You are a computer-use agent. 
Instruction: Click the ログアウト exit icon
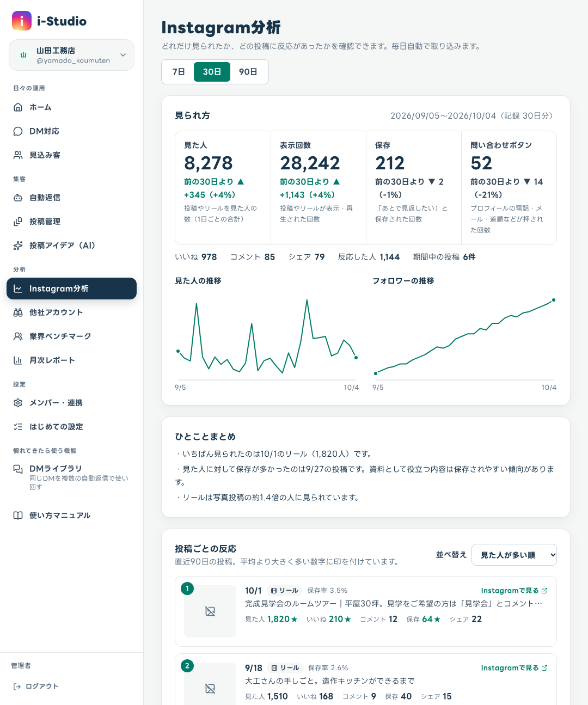point(17,686)
